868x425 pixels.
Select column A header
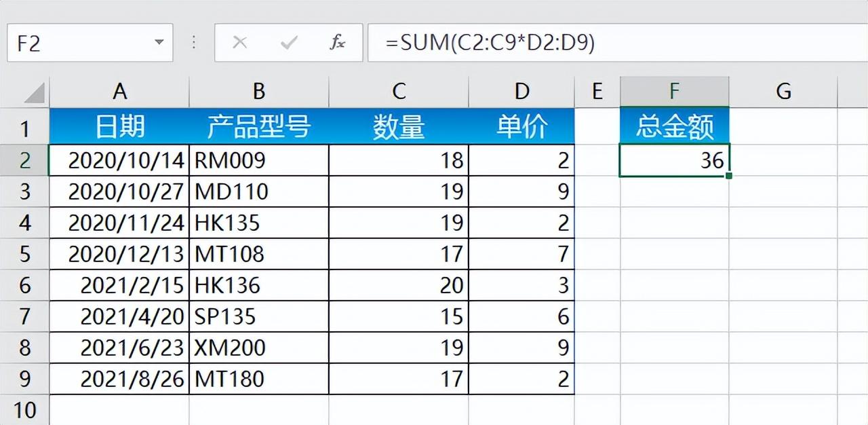click(119, 91)
